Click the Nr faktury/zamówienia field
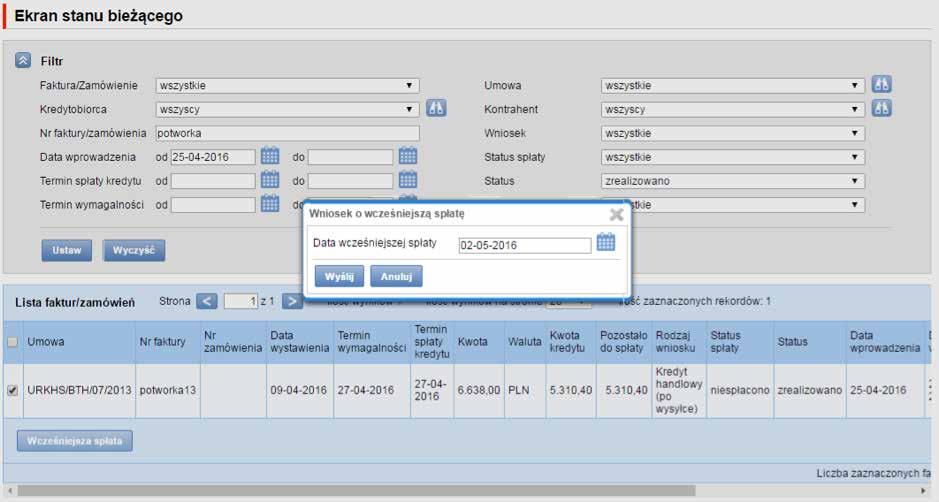 [287, 133]
